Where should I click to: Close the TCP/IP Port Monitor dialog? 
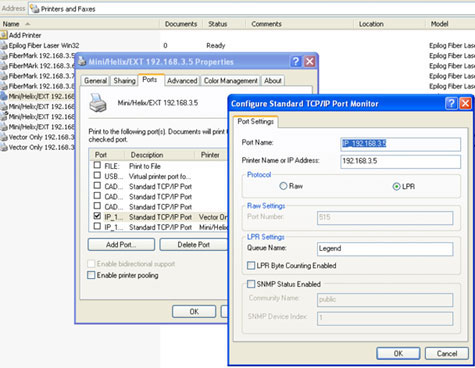tap(465, 103)
